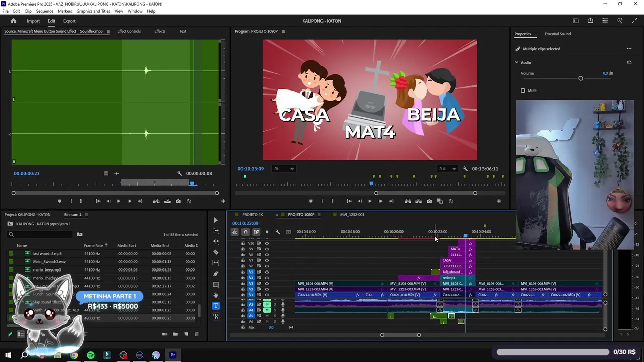644x362 pixels.
Task: Click the Home icon in the top bar
Action: pyautogui.click(x=14, y=21)
